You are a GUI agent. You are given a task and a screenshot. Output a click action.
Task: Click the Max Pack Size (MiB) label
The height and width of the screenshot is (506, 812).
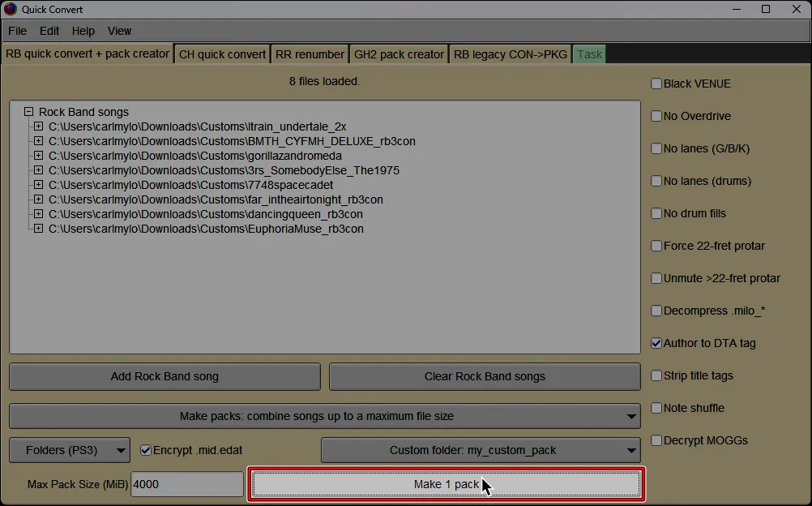tap(78, 484)
